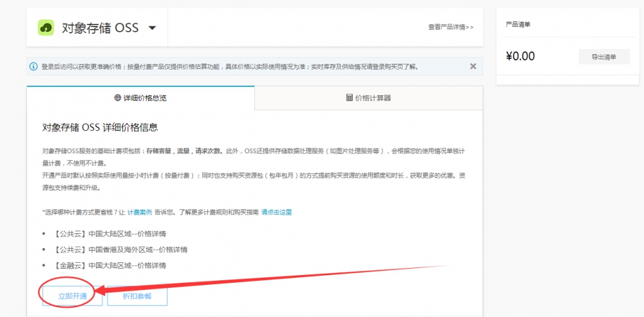Click the info icon in the notice banner

coord(33,66)
